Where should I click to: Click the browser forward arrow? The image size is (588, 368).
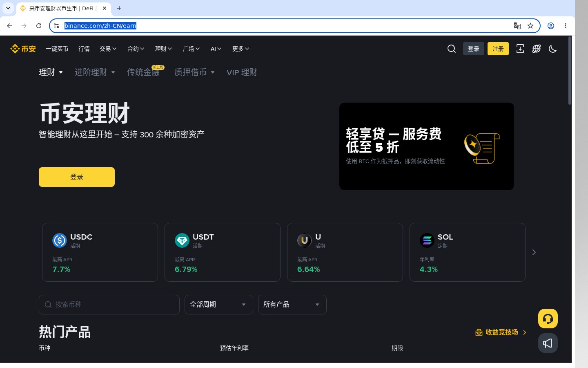tap(24, 26)
